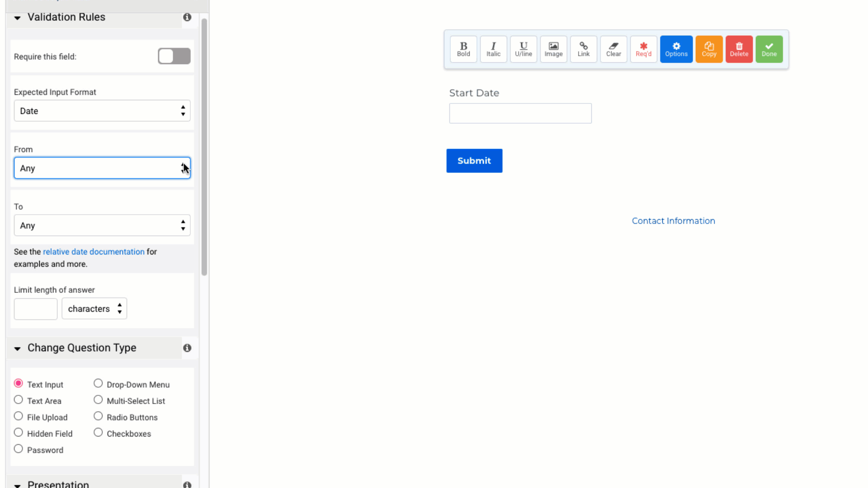Collapse the Validation Rules section
Screen dimensions: 868x488
click(17, 18)
